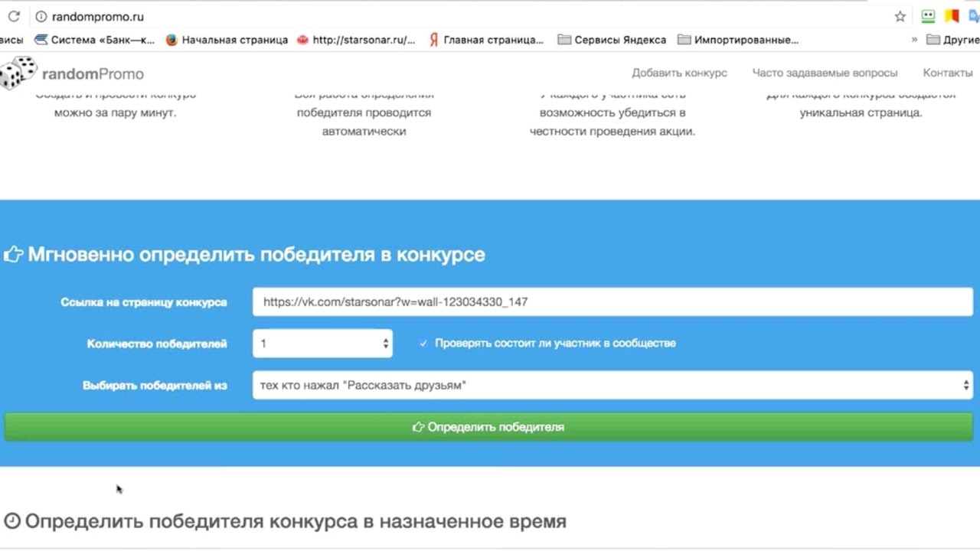Open the Другие bookmarks folder
This screenshot has width=980, height=551.
click(952, 40)
